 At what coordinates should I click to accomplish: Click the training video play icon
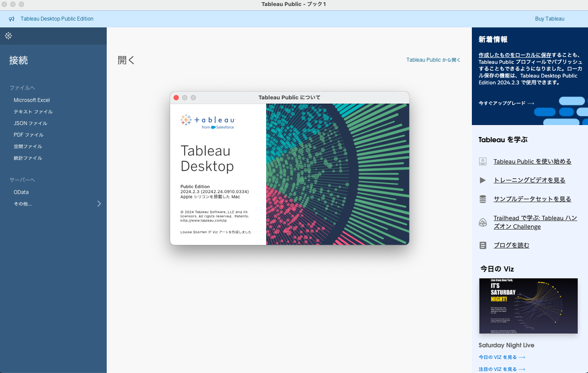pyautogui.click(x=483, y=180)
